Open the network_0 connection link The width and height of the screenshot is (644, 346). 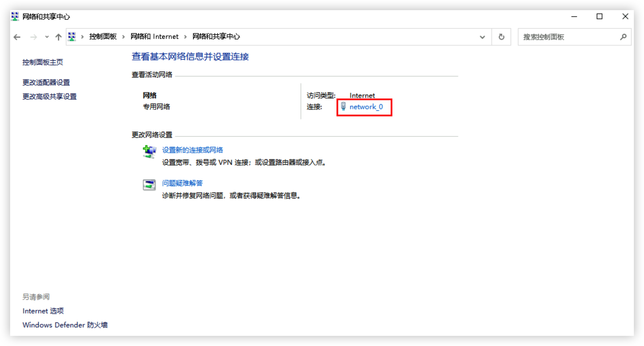tap(366, 107)
